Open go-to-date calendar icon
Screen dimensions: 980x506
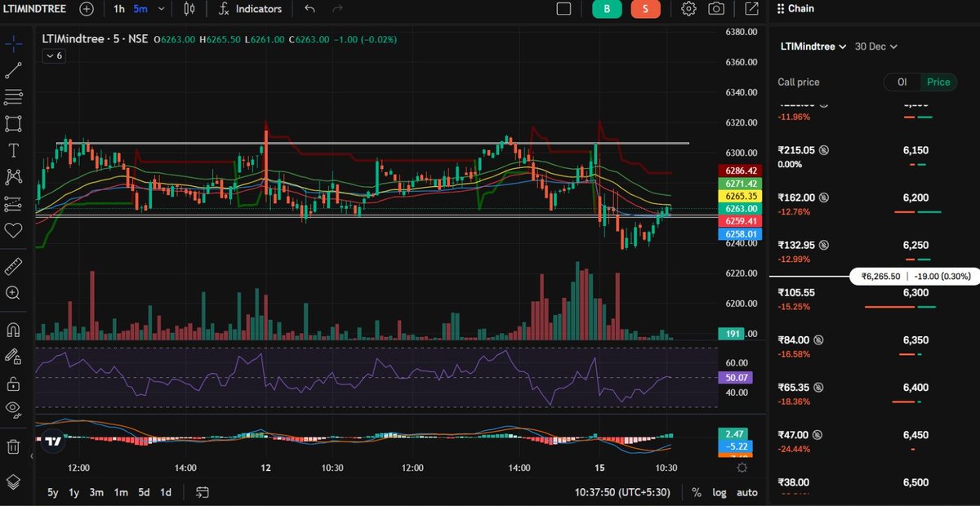point(203,492)
